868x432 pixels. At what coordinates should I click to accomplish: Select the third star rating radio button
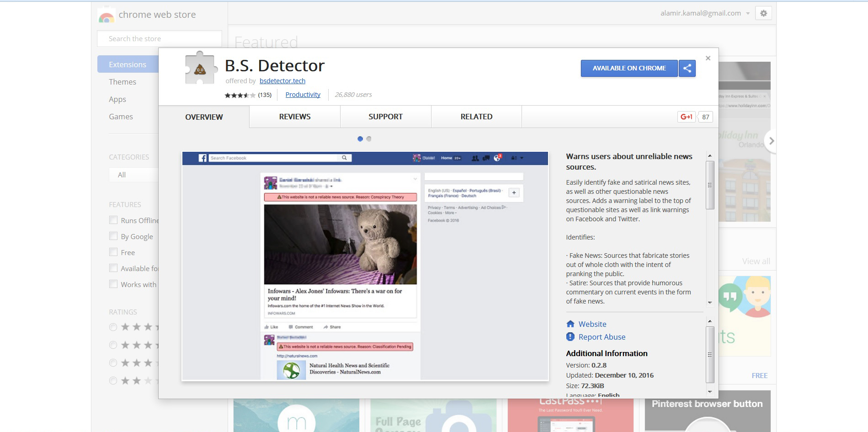tap(113, 363)
